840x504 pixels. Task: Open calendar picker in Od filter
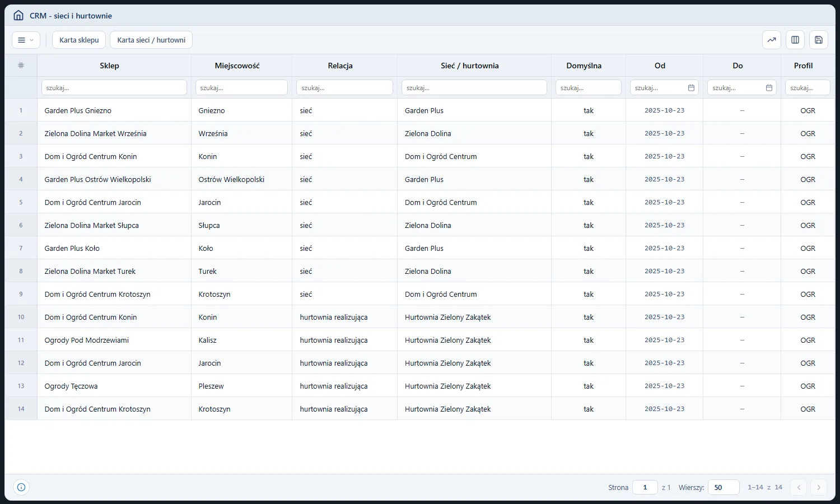point(691,88)
